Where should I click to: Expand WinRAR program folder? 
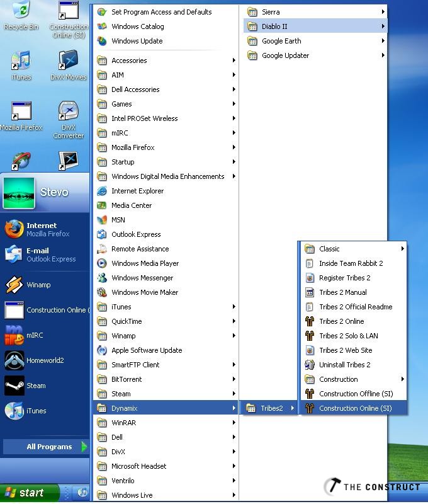click(x=166, y=423)
